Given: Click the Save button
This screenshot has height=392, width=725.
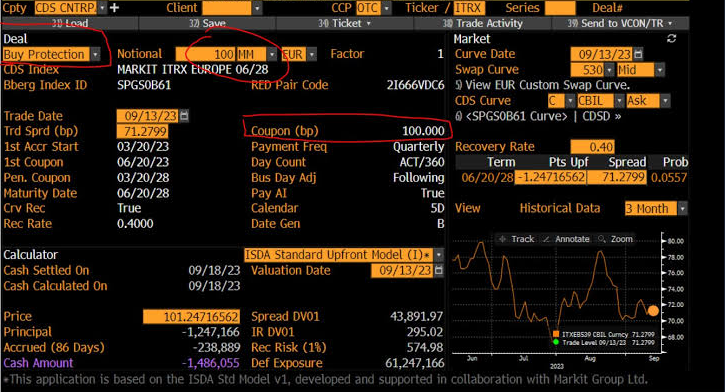Looking at the screenshot, I should tap(207, 23).
